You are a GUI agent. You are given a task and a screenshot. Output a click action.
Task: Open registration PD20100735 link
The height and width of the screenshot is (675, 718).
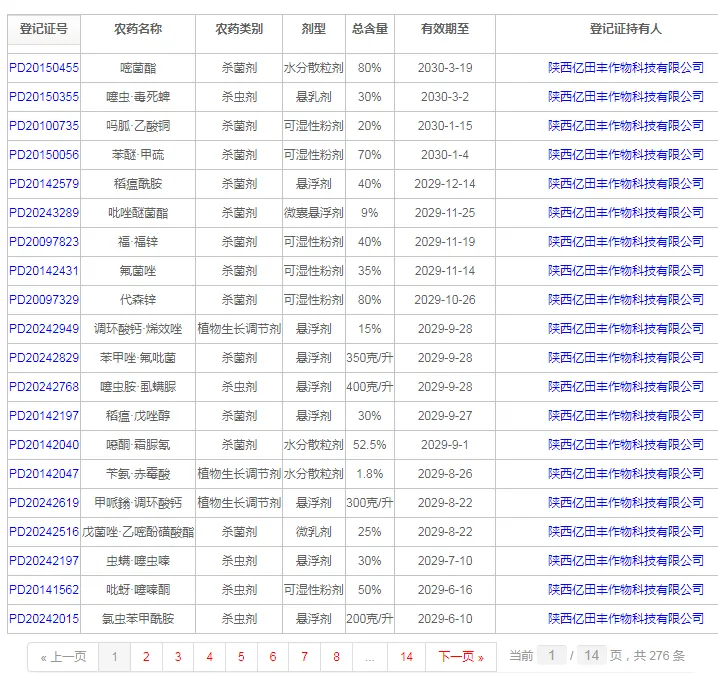pos(44,125)
